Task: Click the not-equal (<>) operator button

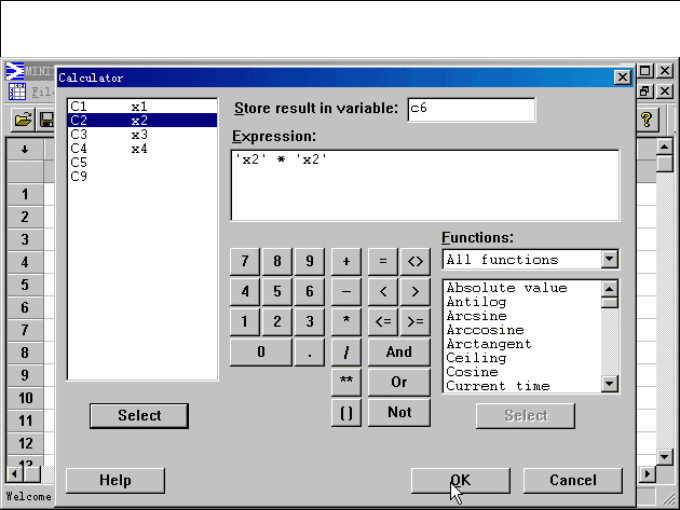Action: coord(414,261)
